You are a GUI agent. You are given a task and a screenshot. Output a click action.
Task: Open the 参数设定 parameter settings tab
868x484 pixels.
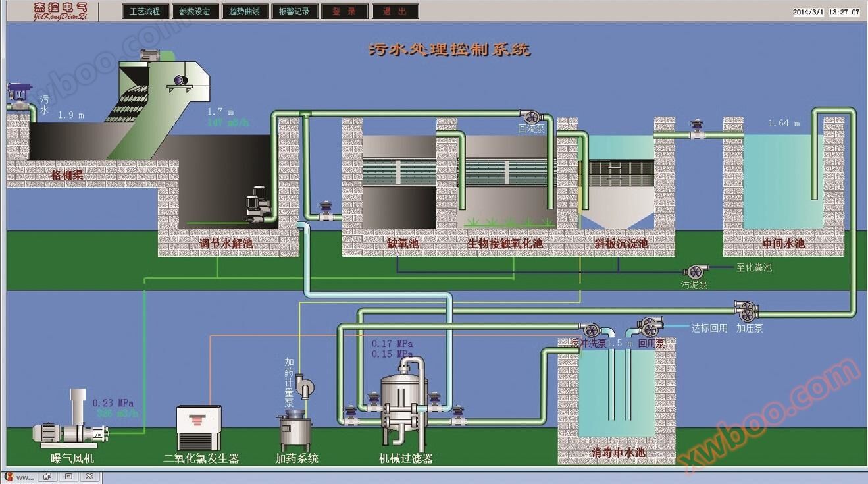coord(195,12)
